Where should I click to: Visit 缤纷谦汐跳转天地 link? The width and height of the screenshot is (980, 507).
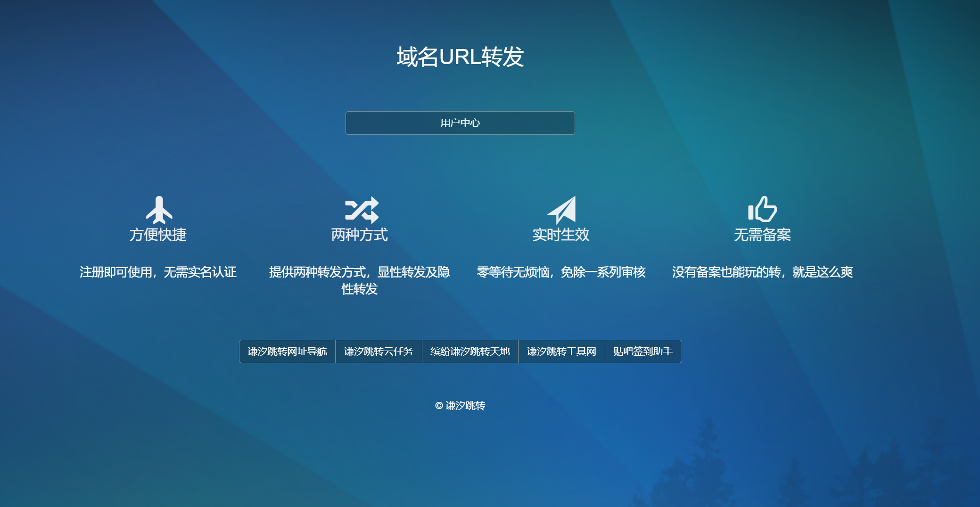(470, 352)
